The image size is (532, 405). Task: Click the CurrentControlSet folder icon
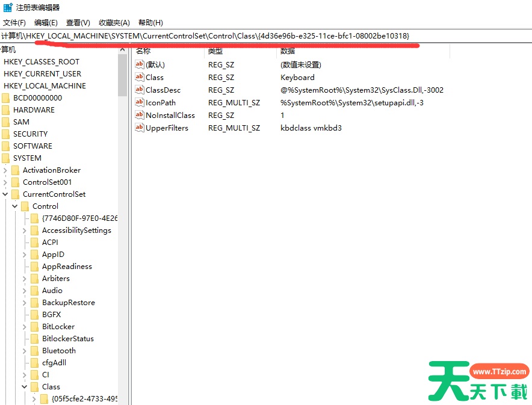pos(15,194)
